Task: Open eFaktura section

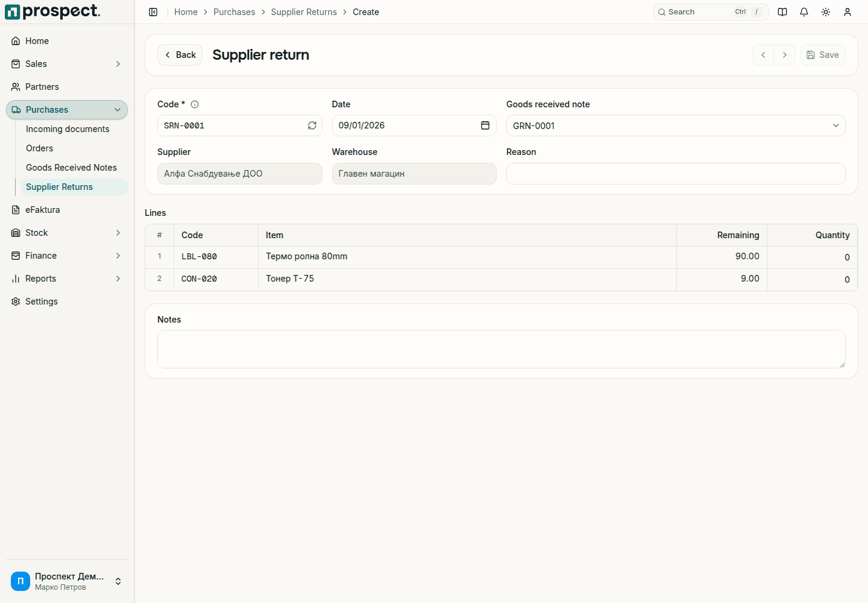Action: [67, 210]
